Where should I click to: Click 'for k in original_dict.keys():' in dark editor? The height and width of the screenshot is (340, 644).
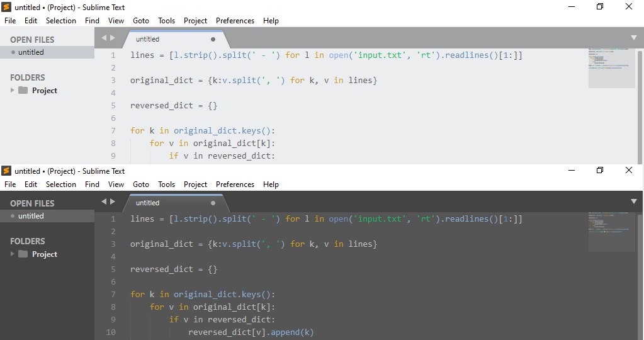(x=203, y=295)
